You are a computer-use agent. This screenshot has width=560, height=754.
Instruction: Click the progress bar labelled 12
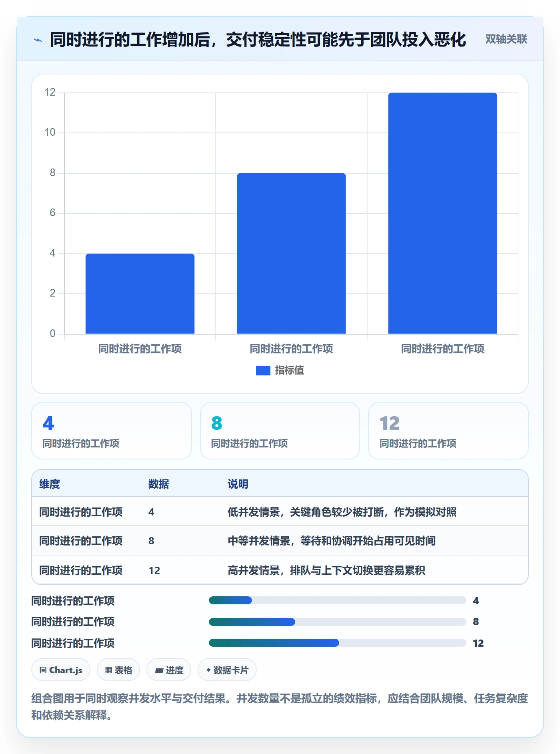point(337,643)
